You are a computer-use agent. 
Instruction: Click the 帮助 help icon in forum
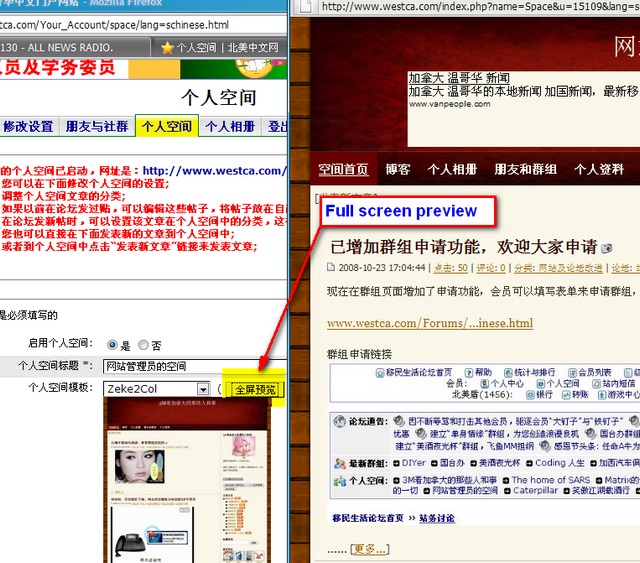click(x=467, y=372)
